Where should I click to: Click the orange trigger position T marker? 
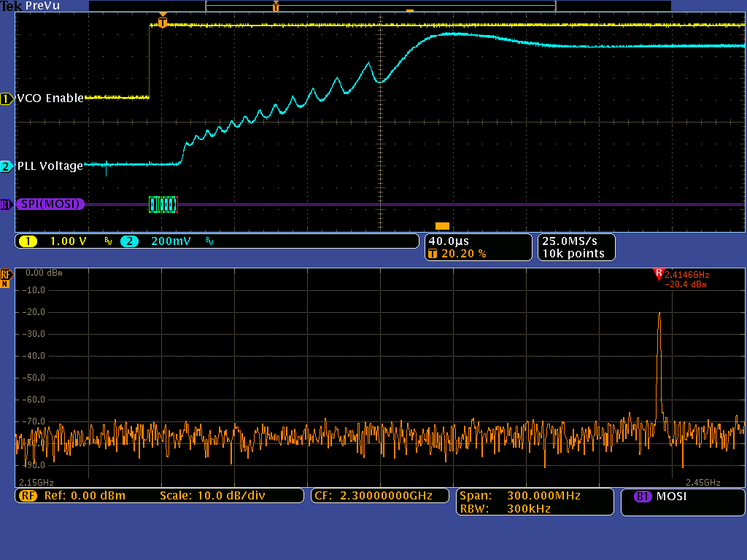click(163, 23)
